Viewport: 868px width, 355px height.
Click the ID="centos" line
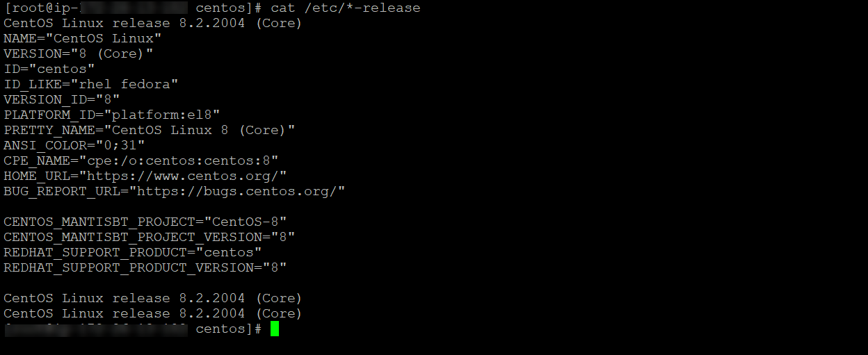(49, 69)
